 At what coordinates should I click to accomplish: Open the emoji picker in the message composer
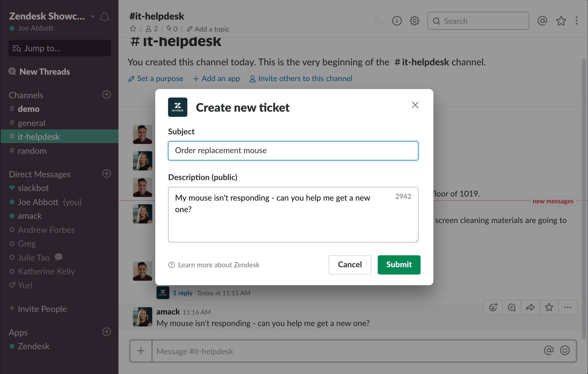(x=565, y=351)
